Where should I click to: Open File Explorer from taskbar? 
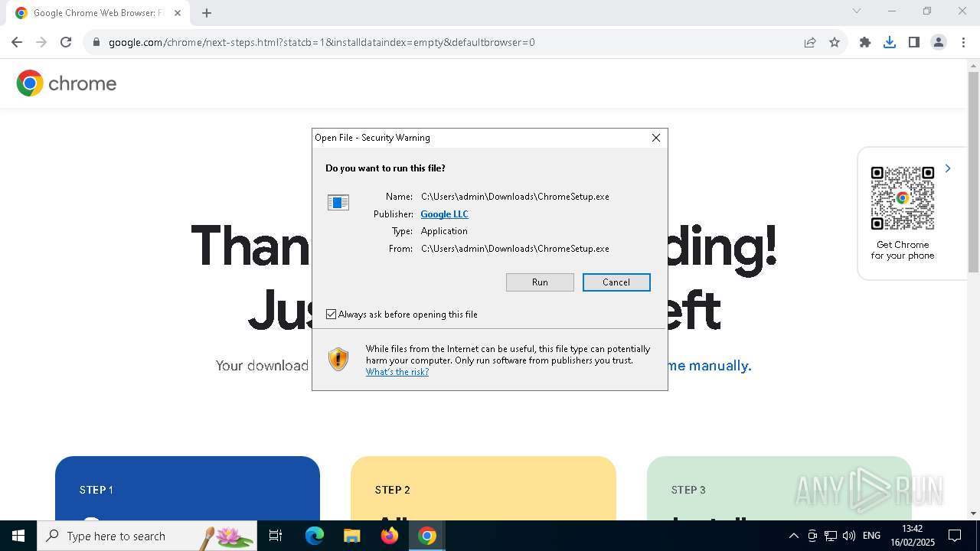pos(351,536)
